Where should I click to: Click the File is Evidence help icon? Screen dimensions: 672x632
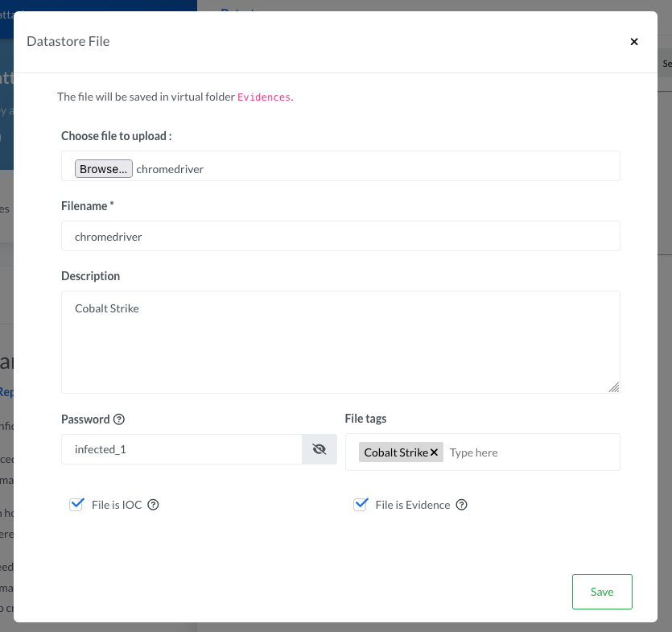462,505
